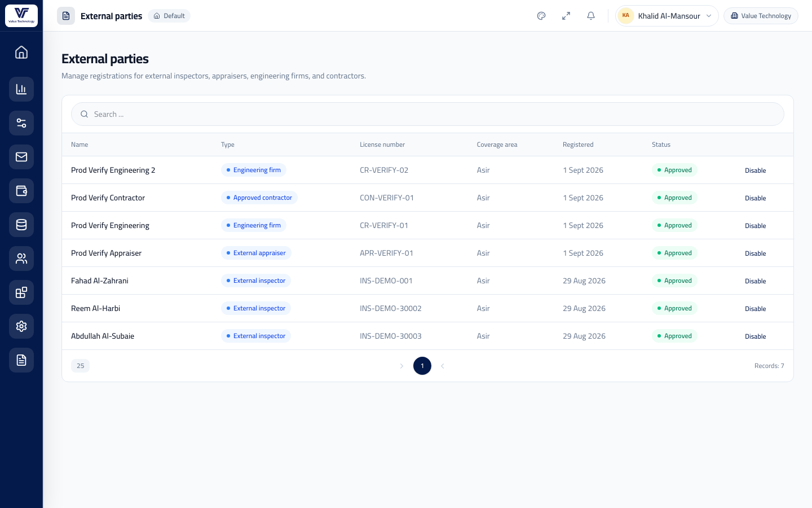
Task: Disable Prod Verify Appraiser
Action: 755,253
